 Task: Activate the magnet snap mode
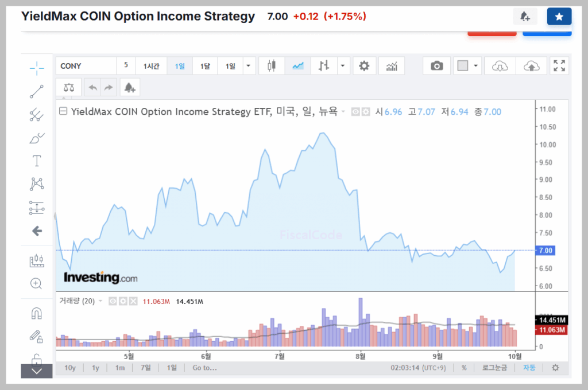pyautogui.click(x=37, y=313)
